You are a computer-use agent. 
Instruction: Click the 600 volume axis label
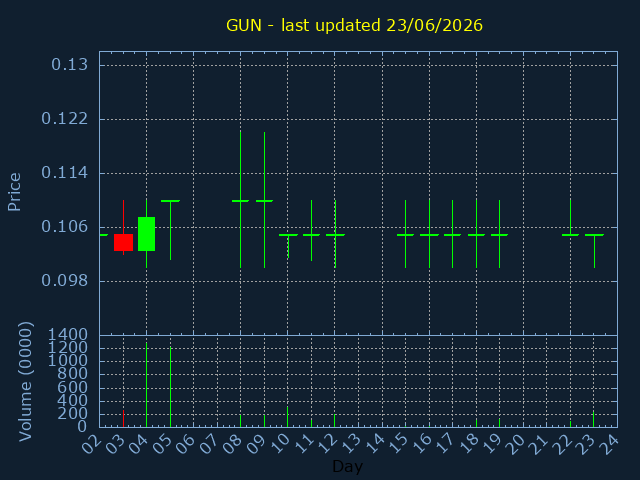tap(72, 387)
